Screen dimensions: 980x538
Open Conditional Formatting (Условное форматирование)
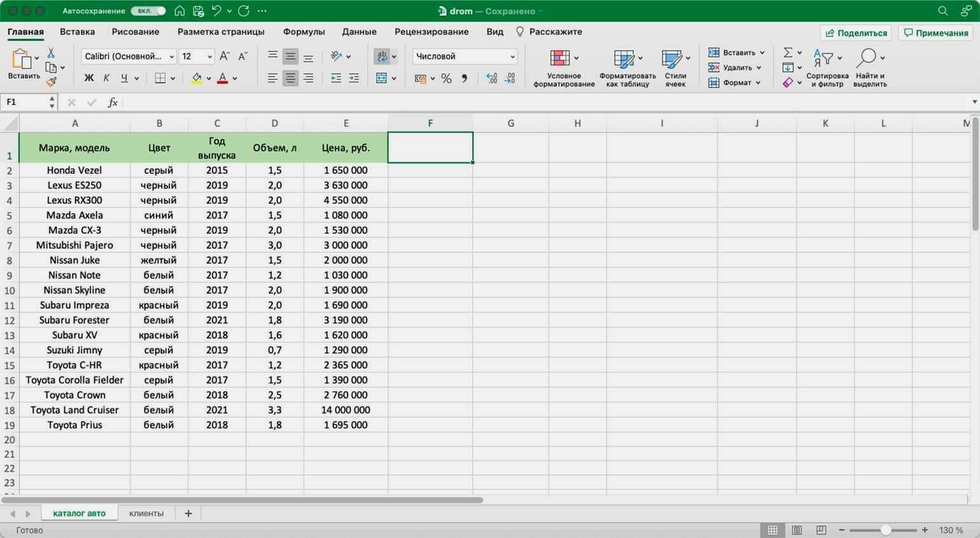pyautogui.click(x=563, y=68)
